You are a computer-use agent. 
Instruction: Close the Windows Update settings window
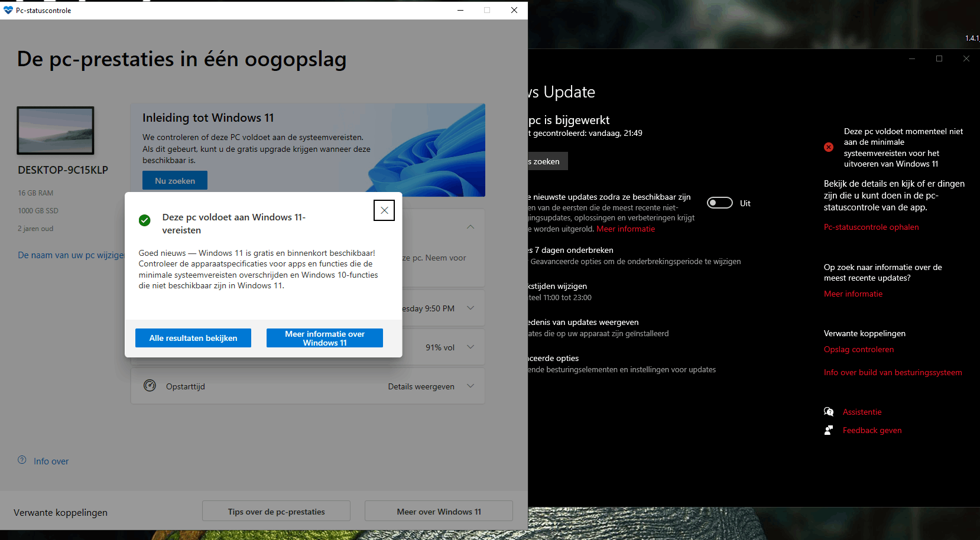966,58
